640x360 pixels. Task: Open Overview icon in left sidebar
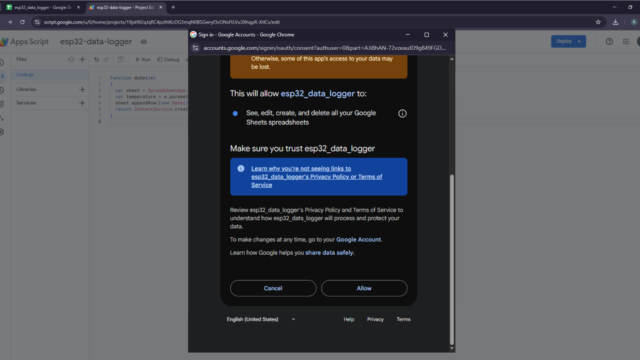[2, 62]
